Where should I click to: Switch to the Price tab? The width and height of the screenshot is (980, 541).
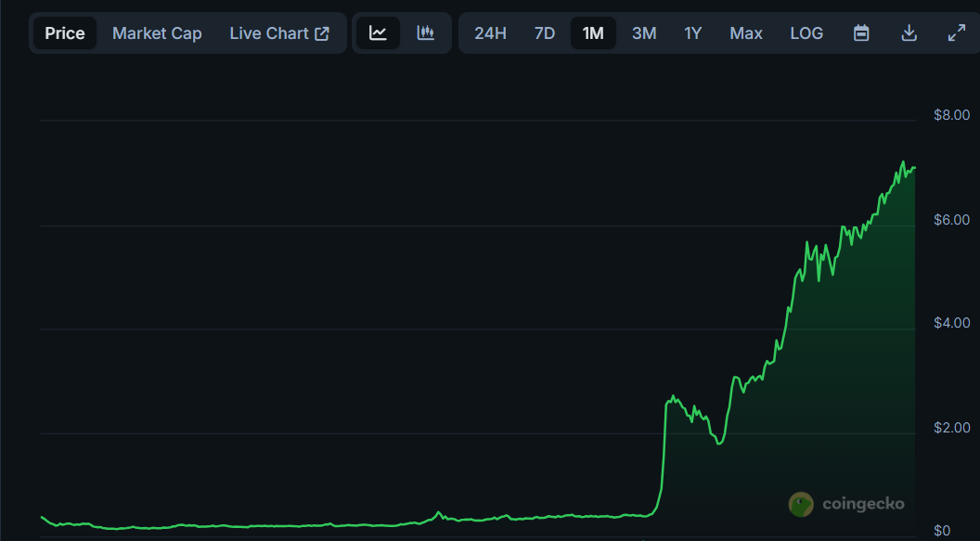[65, 33]
